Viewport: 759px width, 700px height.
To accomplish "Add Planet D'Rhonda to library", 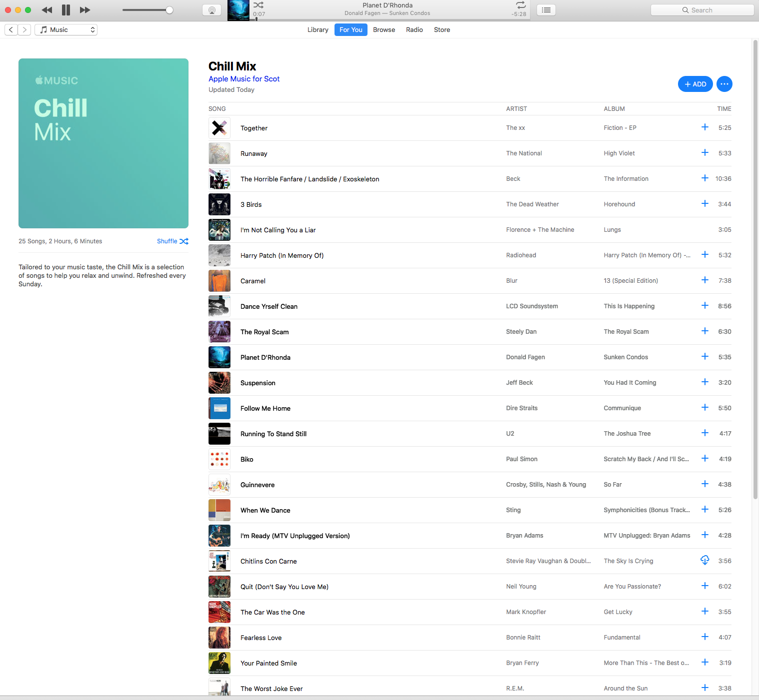I will 705,357.
